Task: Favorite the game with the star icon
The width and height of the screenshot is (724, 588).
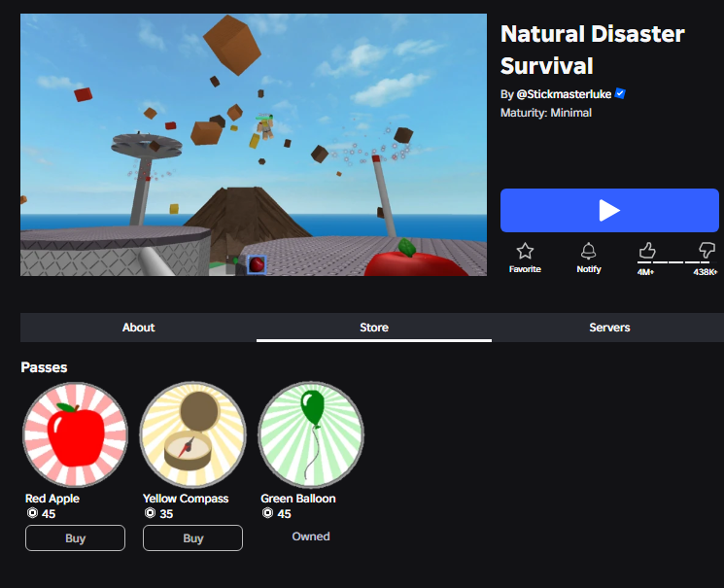Action: 525,252
